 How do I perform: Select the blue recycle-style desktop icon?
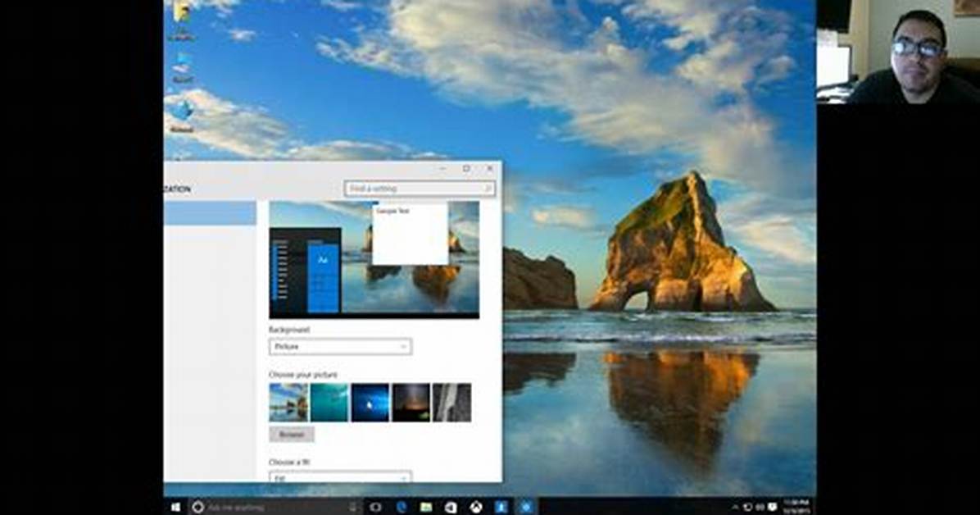182,115
